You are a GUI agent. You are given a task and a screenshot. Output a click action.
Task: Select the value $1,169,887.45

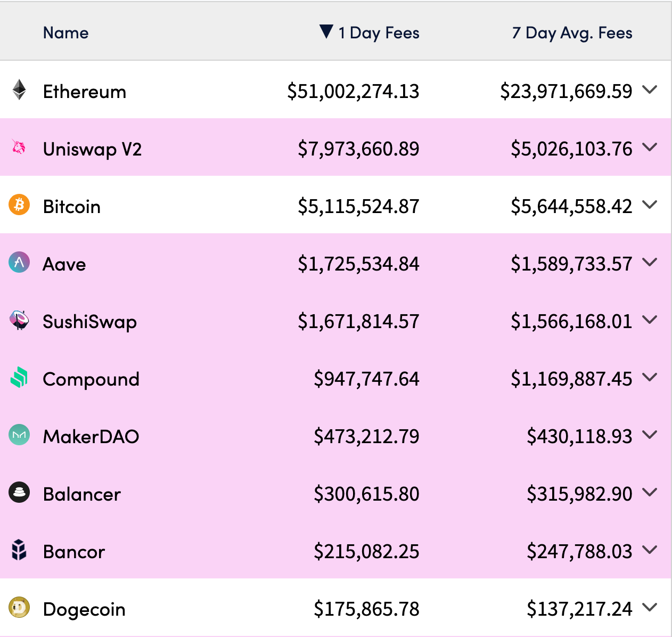pos(572,379)
